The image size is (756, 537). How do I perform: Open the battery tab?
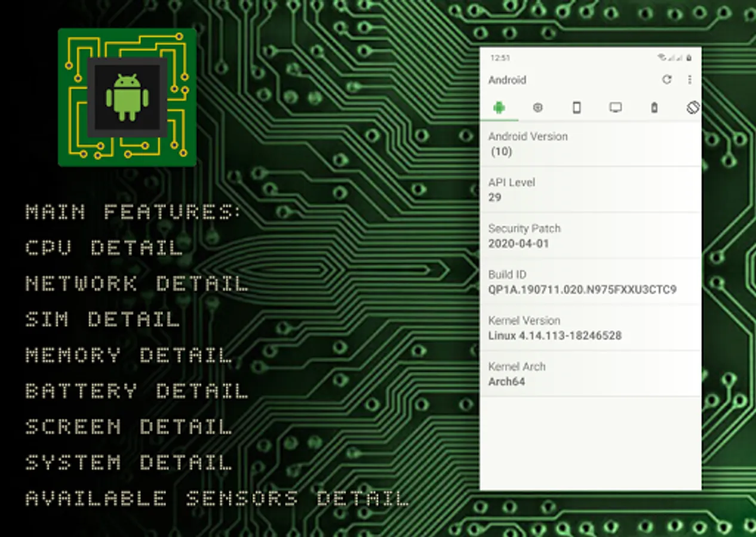(x=654, y=107)
